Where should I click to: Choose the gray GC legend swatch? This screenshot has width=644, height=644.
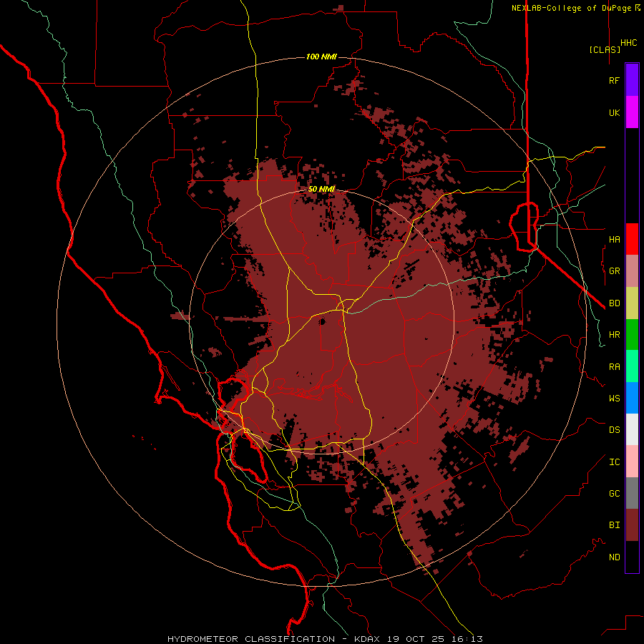tap(632, 493)
